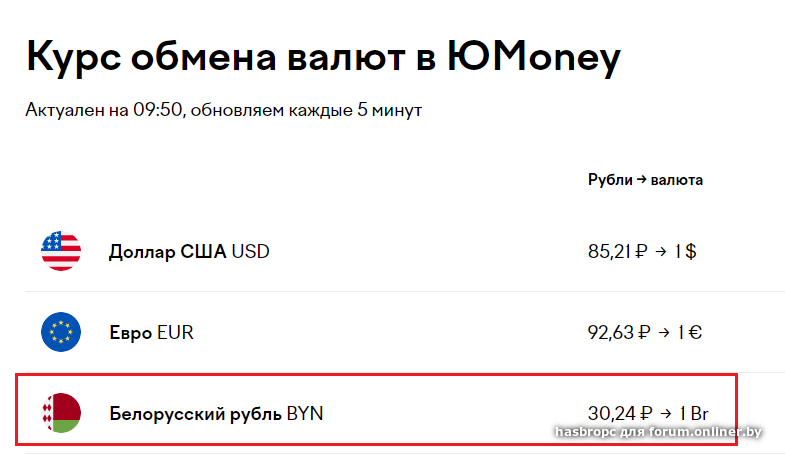Click the dollar sign in the USD rate

pos(690,251)
